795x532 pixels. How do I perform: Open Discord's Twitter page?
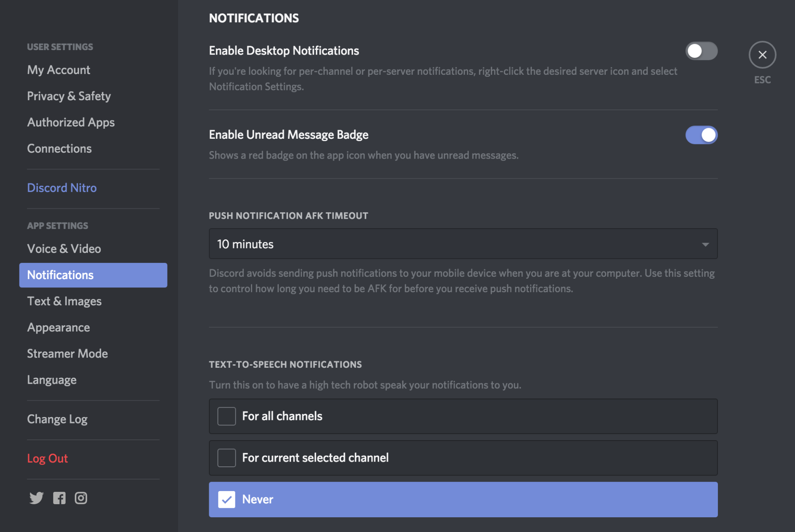(36, 498)
